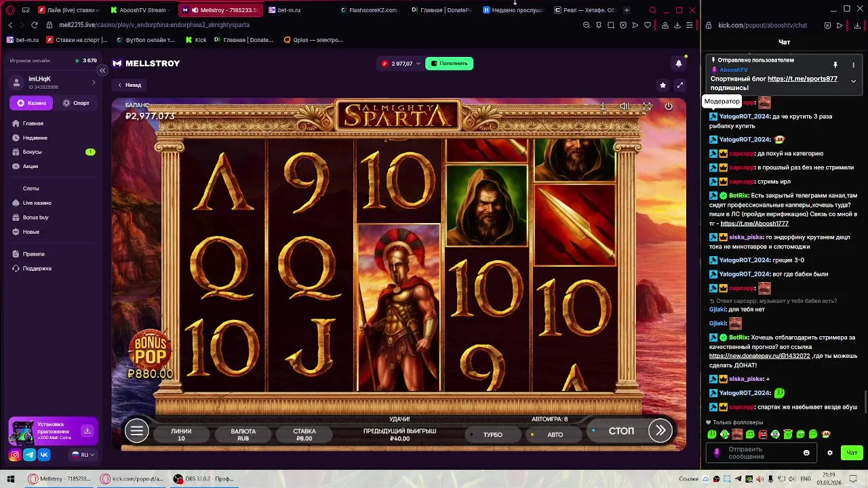Open the Mellstroy notifications bell
Screen dimensions: 868x488
click(x=678, y=63)
